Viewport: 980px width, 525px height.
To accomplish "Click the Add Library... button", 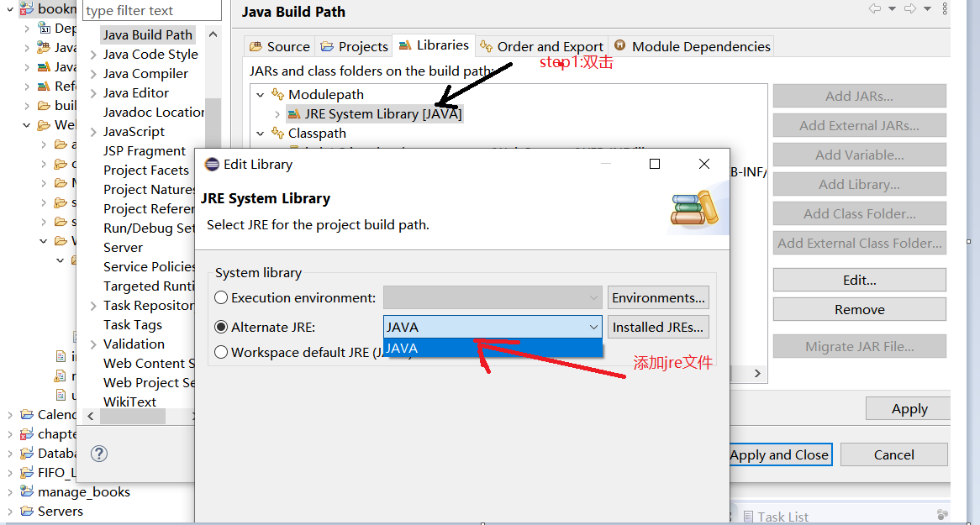I will point(859,184).
